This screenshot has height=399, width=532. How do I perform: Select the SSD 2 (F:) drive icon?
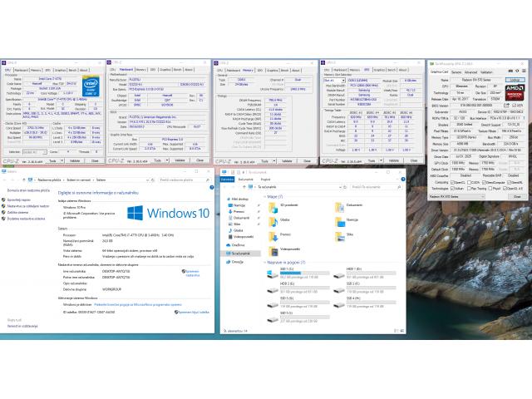(339, 290)
